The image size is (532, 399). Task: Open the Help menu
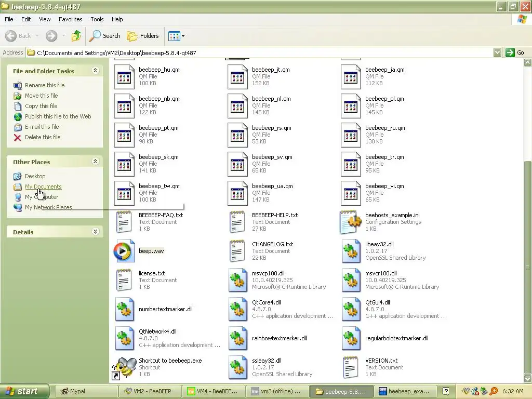[117, 19]
